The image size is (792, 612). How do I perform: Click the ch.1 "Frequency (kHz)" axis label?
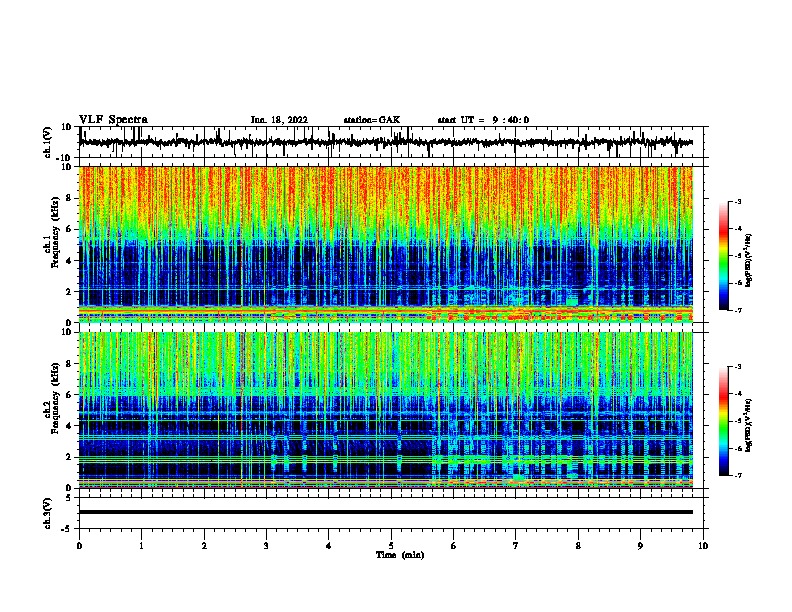[55, 233]
